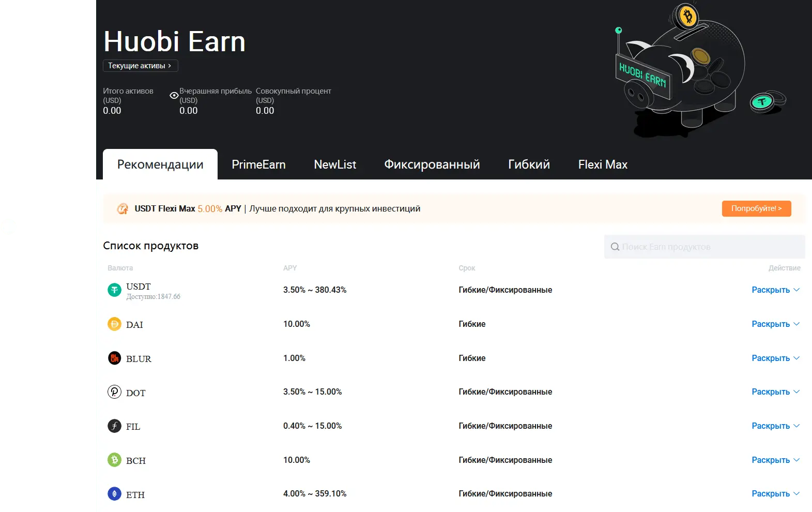Click the ETH Ethereum icon
This screenshot has height=512, width=812.
click(114, 494)
